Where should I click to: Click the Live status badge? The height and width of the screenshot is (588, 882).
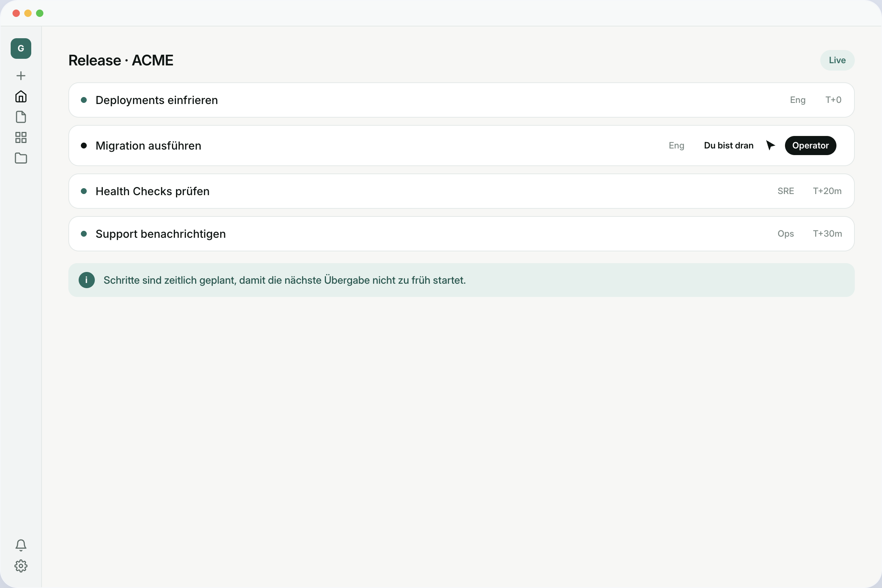(x=837, y=60)
